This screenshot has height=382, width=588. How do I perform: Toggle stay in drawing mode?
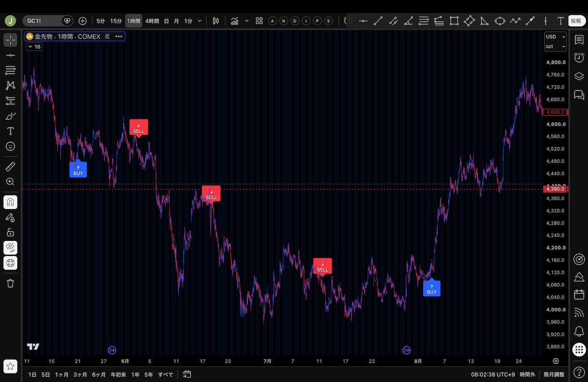tap(10, 217)
